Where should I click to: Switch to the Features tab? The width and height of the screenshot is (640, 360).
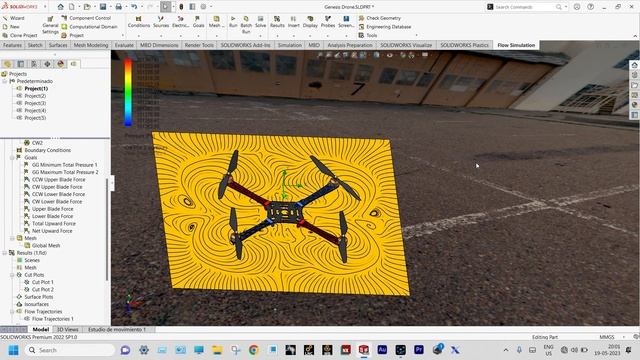12,45
